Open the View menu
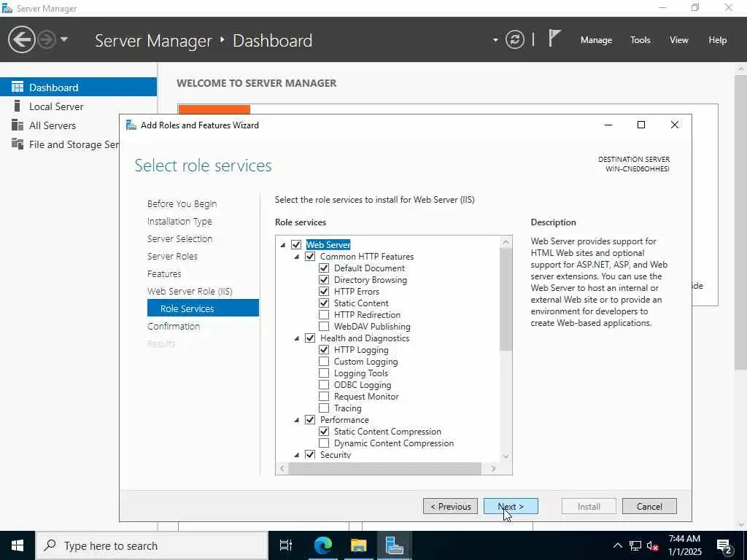This screenshot has height=560, width=747. click(x=679, y=40)
